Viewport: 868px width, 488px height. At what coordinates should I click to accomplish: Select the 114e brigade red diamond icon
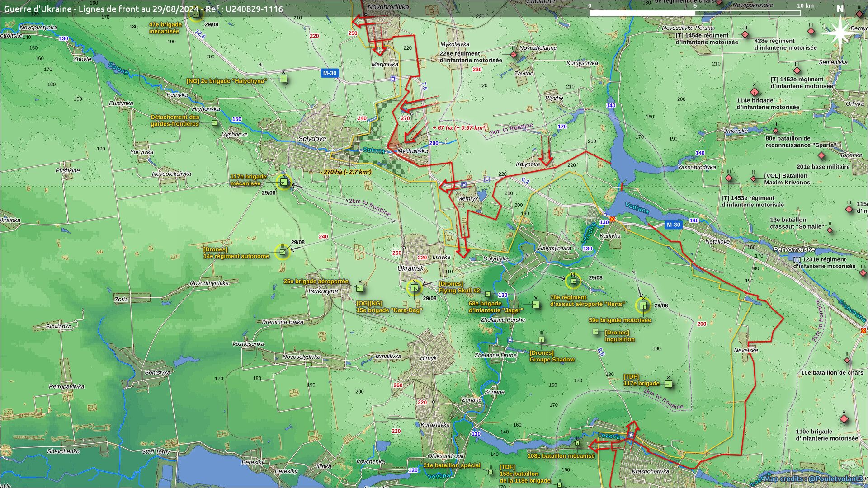(754, 92)
